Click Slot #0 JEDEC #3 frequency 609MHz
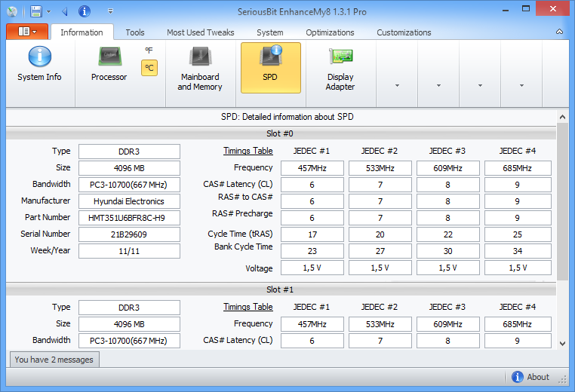Viewport: 575px width, 392px height. [447, 168]
